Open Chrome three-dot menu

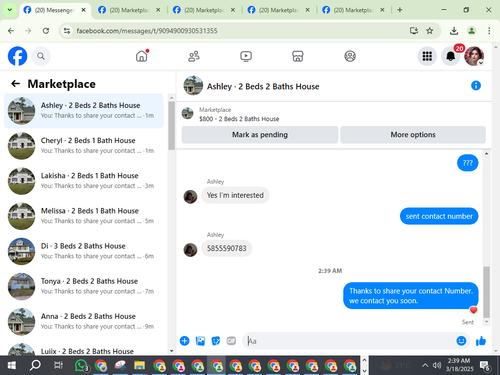click(x=489, y=31)
